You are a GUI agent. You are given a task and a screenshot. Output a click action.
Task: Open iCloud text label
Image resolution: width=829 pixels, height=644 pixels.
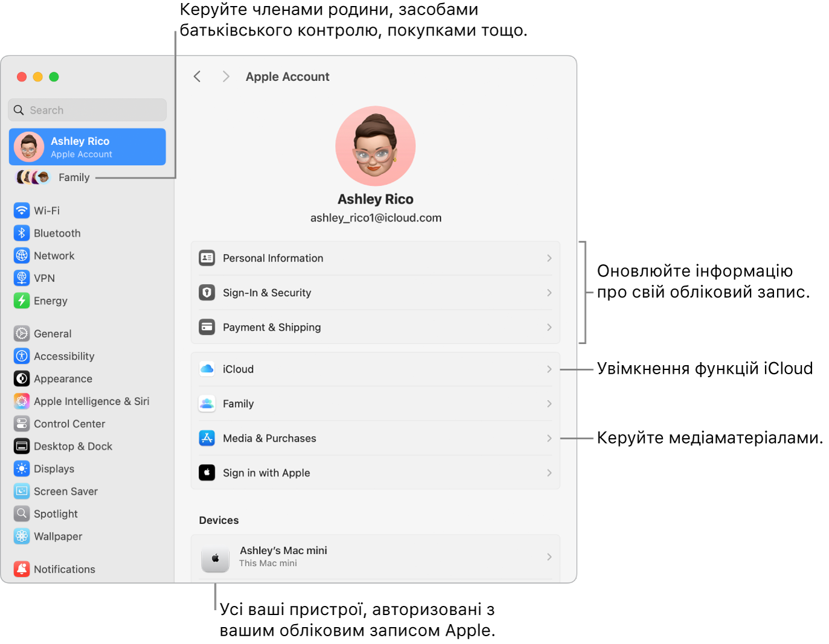pos(238,369)
